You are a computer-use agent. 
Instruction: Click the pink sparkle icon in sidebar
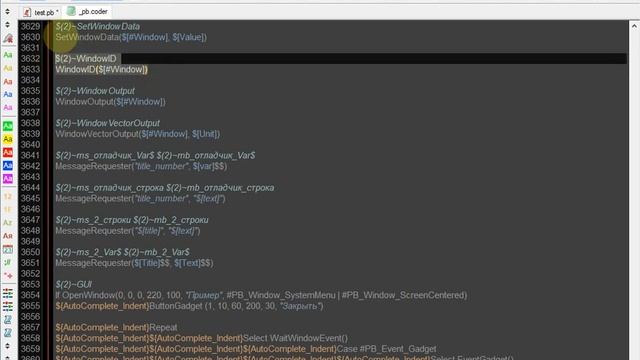tap(8, 275)
